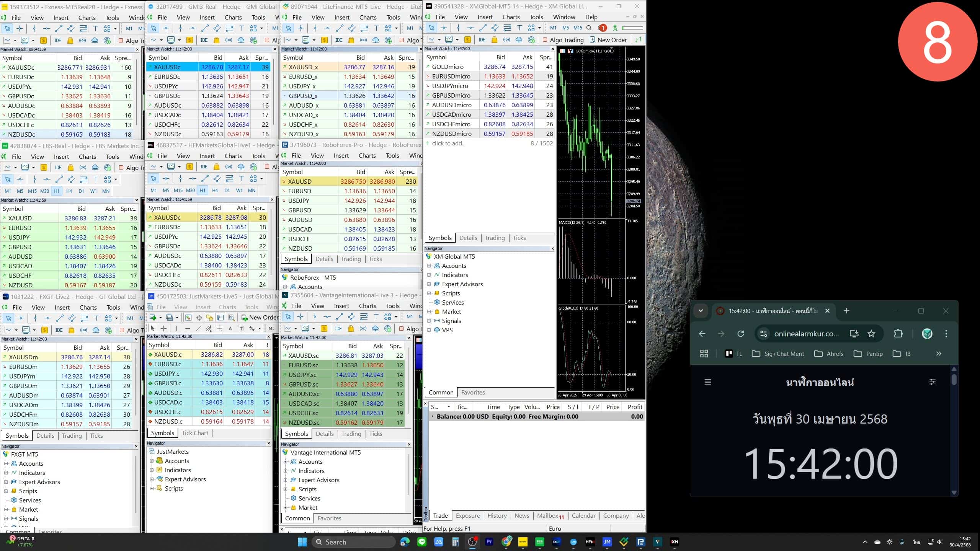Open the red notification badge in XMGlobal toolbar

[x=602, y=28]
